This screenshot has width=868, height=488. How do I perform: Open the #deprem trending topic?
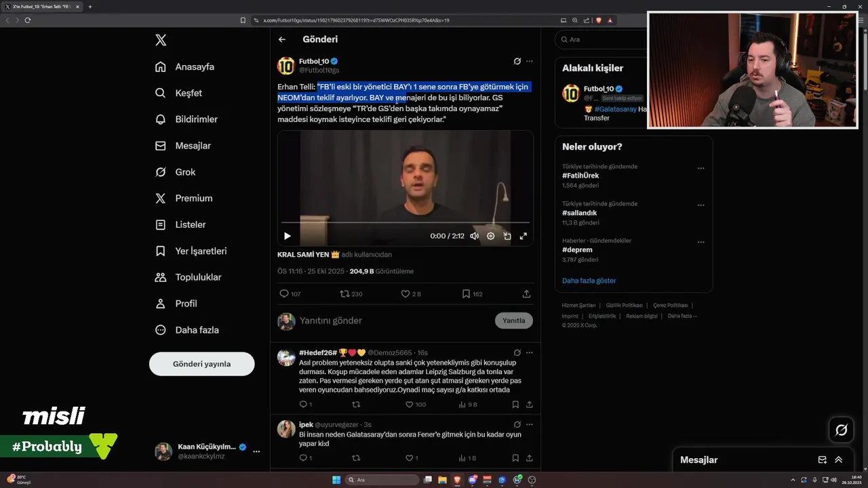(x=577, y=250)
